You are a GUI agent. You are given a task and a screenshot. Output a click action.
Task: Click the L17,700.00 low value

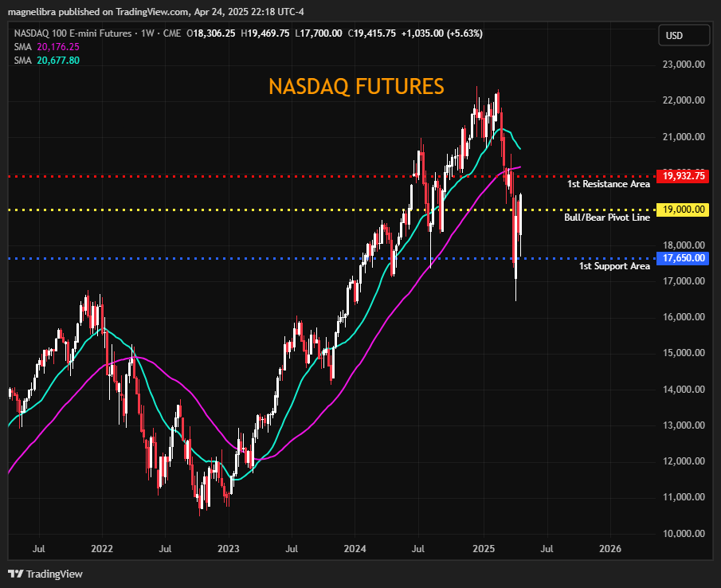(319, 33)
